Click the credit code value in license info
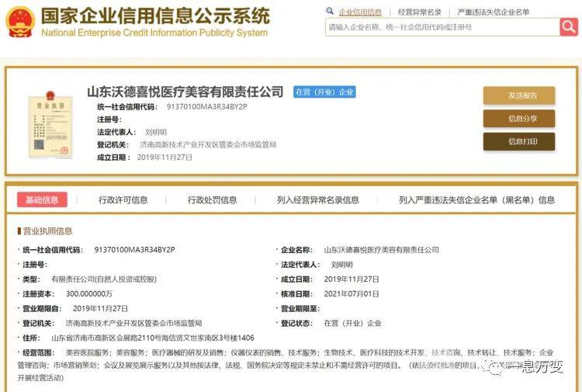This screenshot has width=582, height=392. (135, 250)
